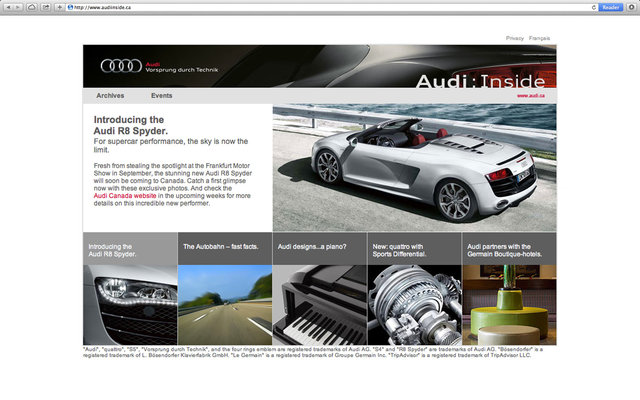Click the large silver R8 Spyder photo
640x400 pixels.
pos(414,168)
